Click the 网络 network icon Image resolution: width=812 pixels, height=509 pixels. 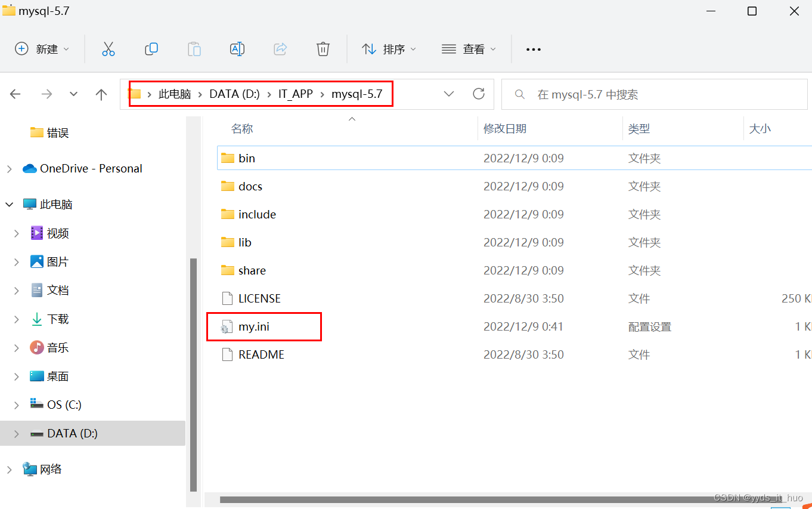point(30,469)
